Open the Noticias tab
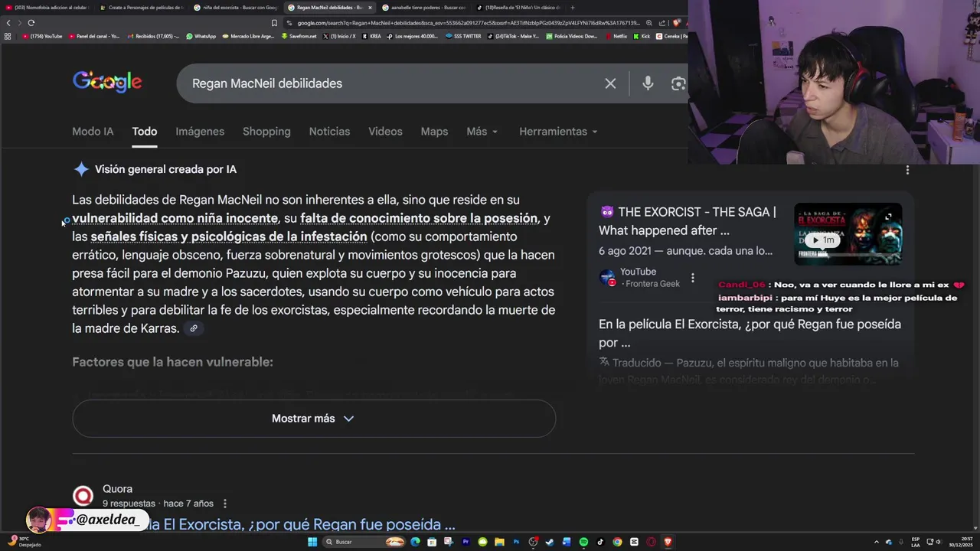 (x=329, y=132)
